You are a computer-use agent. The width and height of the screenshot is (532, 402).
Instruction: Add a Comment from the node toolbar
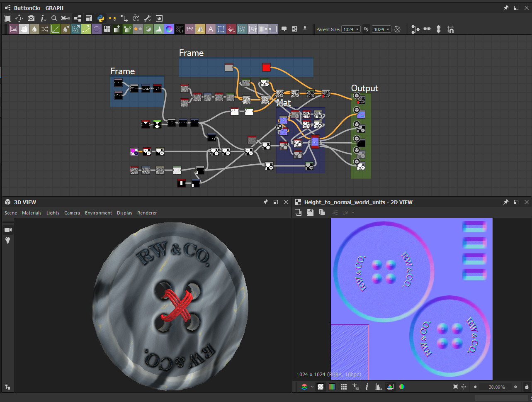284,29
